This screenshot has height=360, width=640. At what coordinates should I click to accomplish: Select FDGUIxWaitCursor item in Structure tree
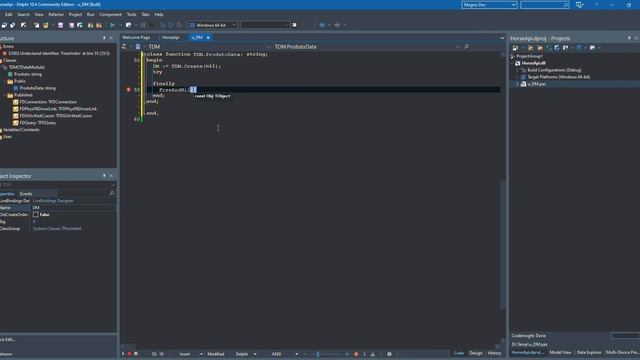click(x=56, y=116)
